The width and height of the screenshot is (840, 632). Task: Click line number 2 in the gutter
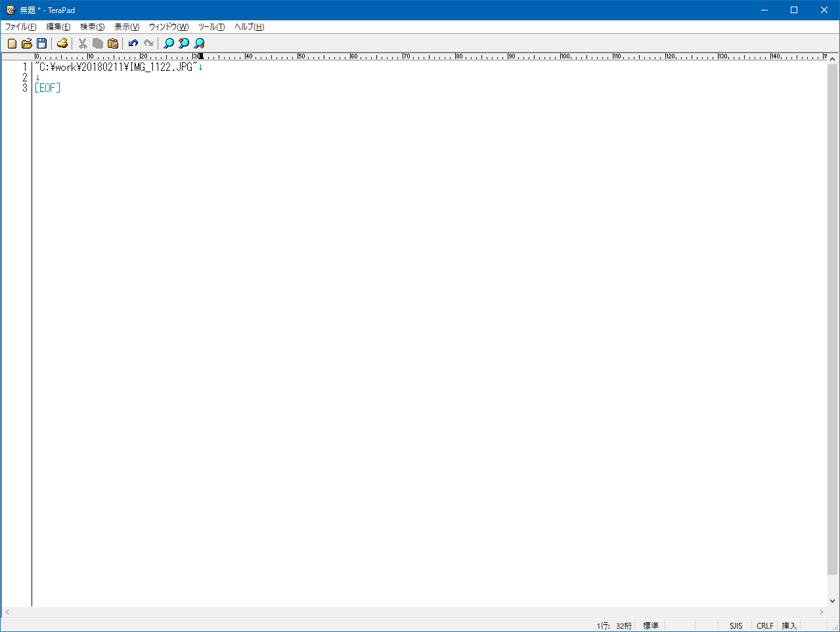point(25,77)
